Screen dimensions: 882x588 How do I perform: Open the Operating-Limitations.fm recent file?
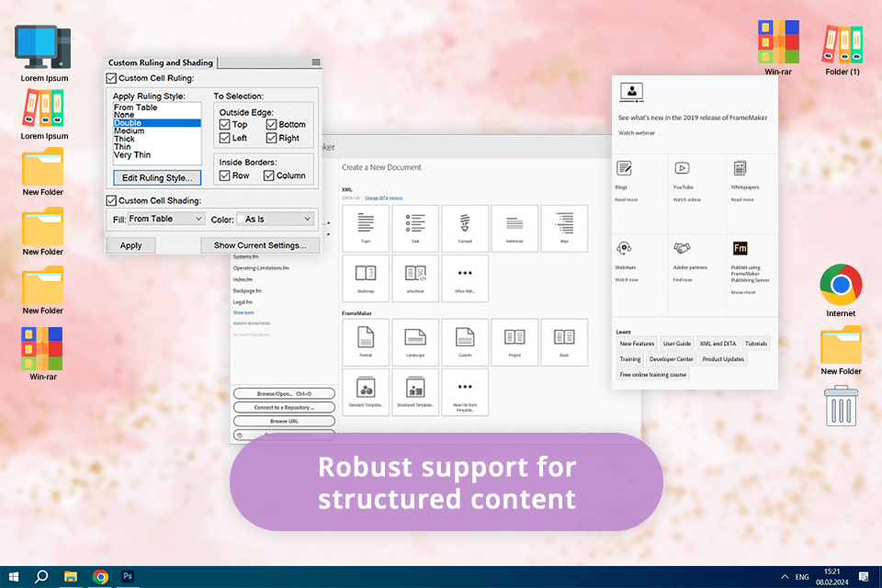(261, 268)
